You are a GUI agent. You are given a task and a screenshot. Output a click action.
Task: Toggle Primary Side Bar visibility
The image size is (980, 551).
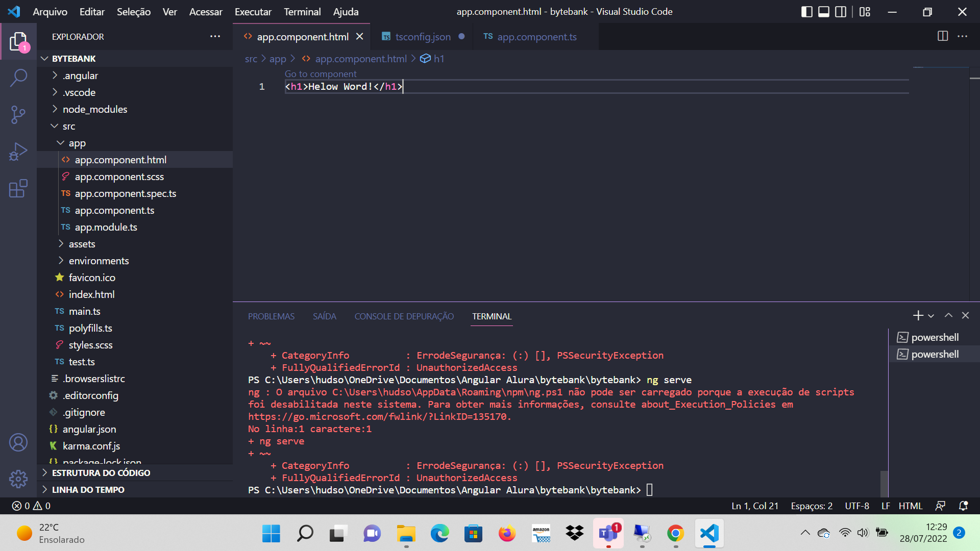(x=807, y=12)
